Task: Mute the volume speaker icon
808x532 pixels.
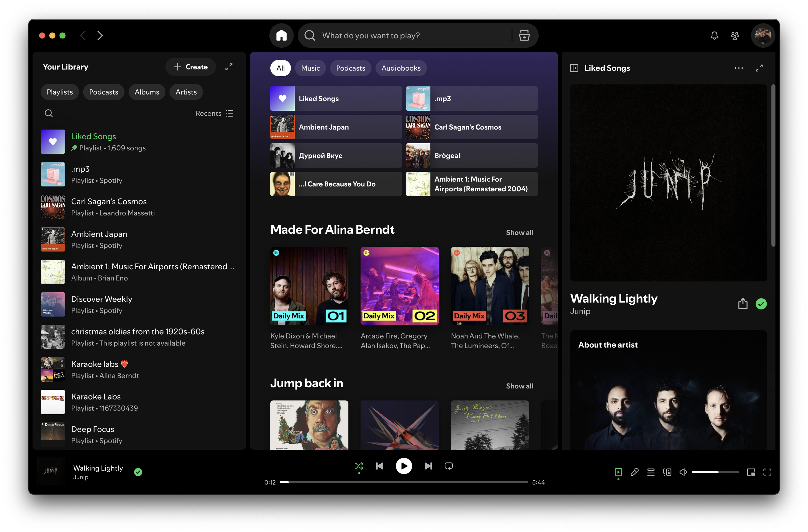Action: click(683, 472)
